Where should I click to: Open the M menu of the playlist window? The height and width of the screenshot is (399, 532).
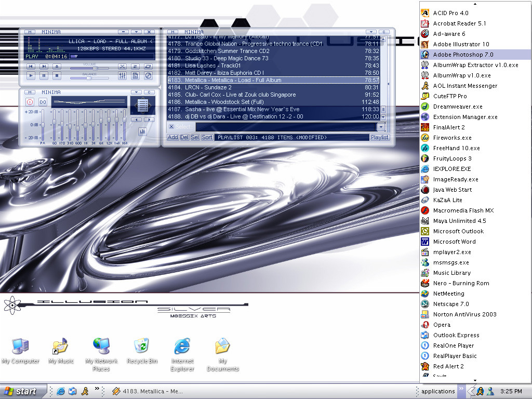[172, 32]
